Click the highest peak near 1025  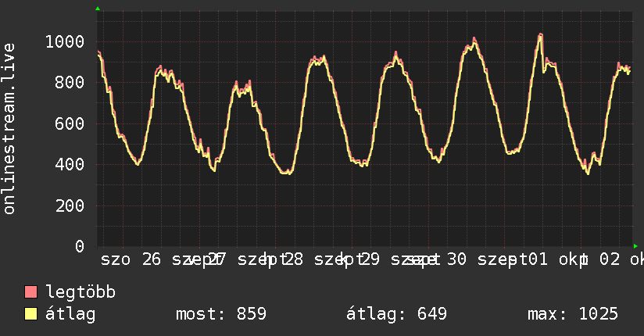[541, 34]
